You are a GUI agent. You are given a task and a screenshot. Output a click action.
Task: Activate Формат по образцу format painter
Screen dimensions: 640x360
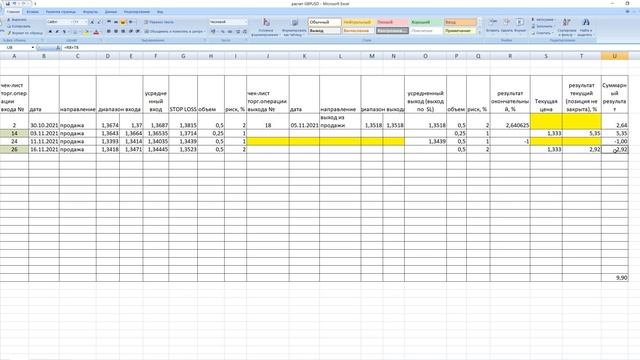click(x=25, y=33)
